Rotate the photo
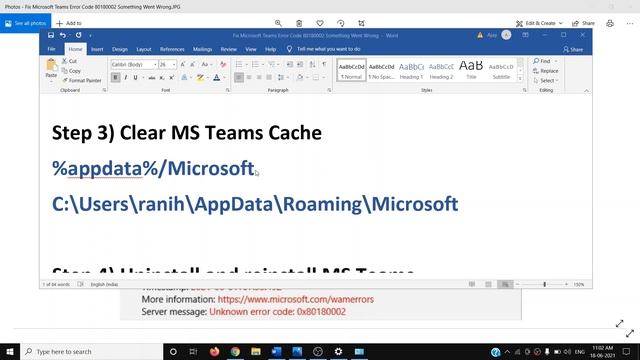 [x=341, y=23]
